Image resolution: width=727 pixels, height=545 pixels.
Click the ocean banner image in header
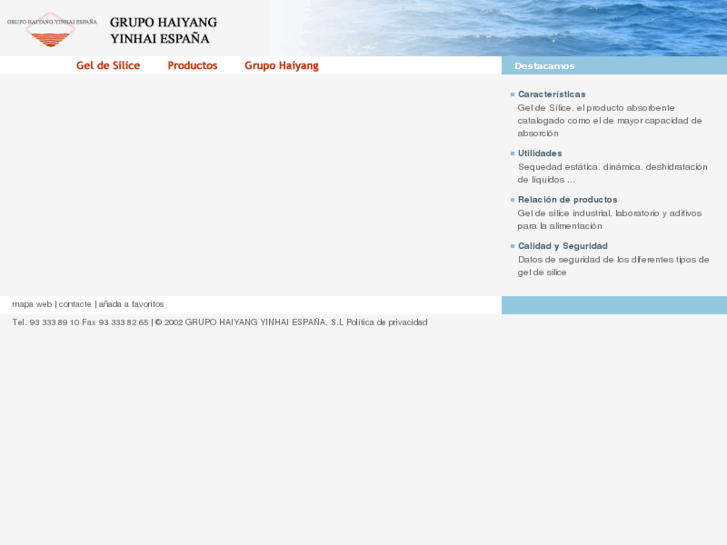[x=515, y=28]
